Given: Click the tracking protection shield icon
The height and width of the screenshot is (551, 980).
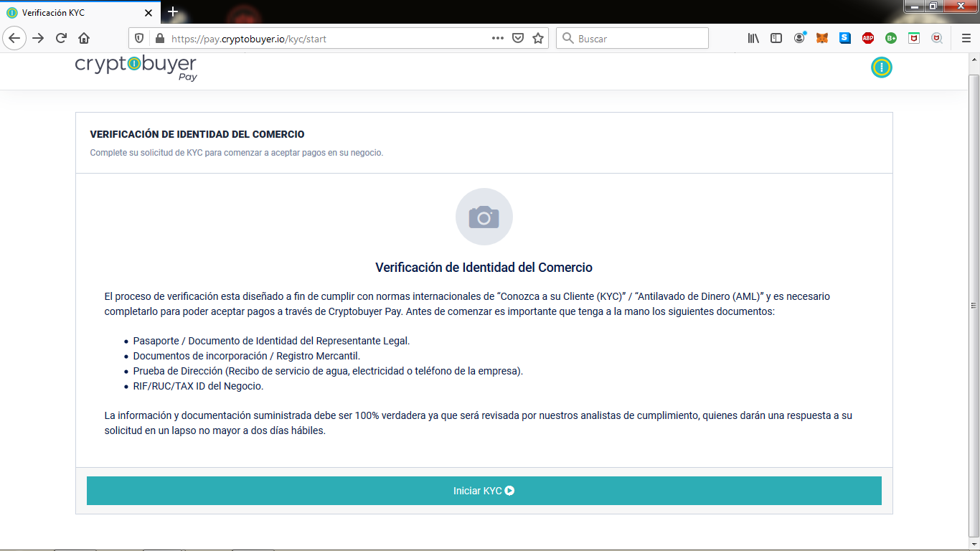Looking at the screenshot, I should (139, 39).
